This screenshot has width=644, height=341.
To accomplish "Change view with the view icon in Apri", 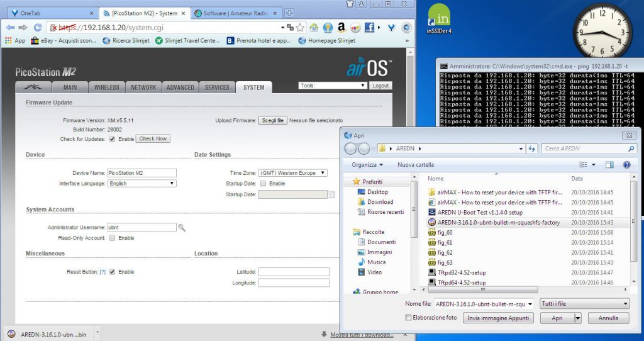I will (x=583, y=165).
